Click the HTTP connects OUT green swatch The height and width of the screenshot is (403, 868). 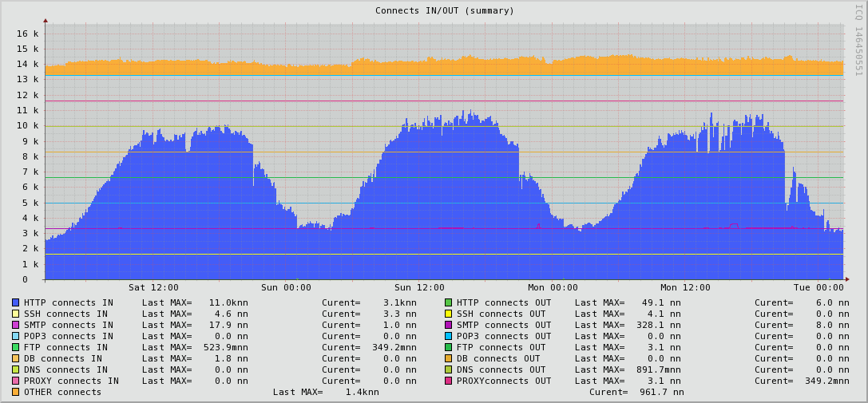pyautogui.click(x=448, y=302)
